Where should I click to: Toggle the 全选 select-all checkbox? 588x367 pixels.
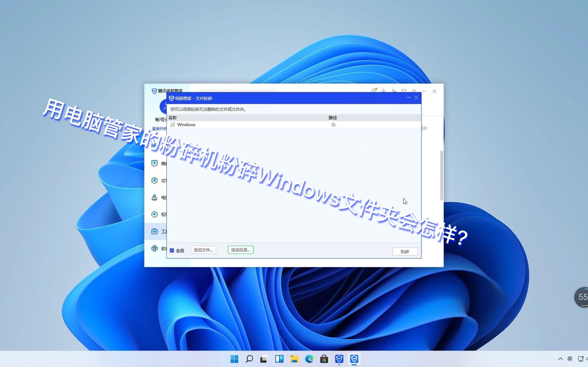[172, 250]
